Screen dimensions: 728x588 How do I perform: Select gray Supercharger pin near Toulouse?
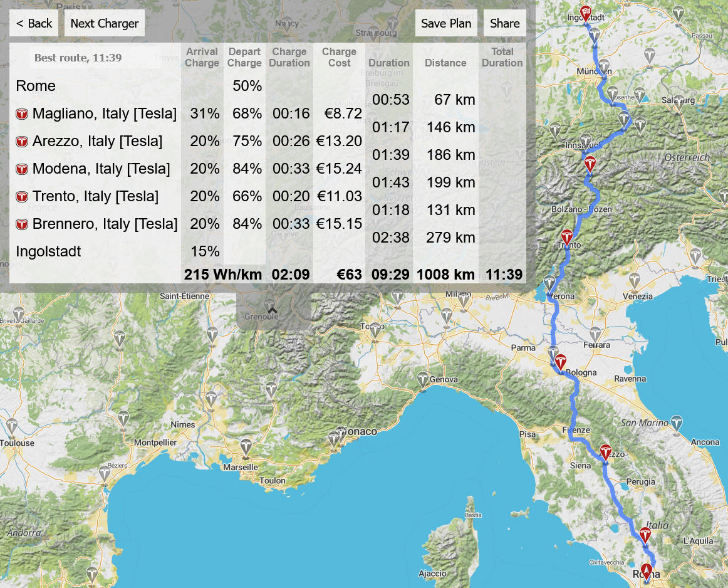(x=12, y=426)
